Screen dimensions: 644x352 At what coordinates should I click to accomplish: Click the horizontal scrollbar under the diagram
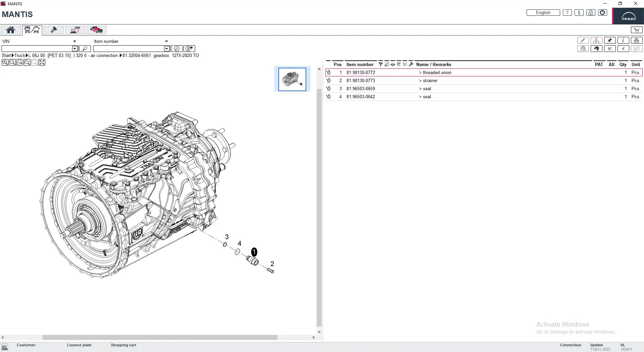coord(160,337)
